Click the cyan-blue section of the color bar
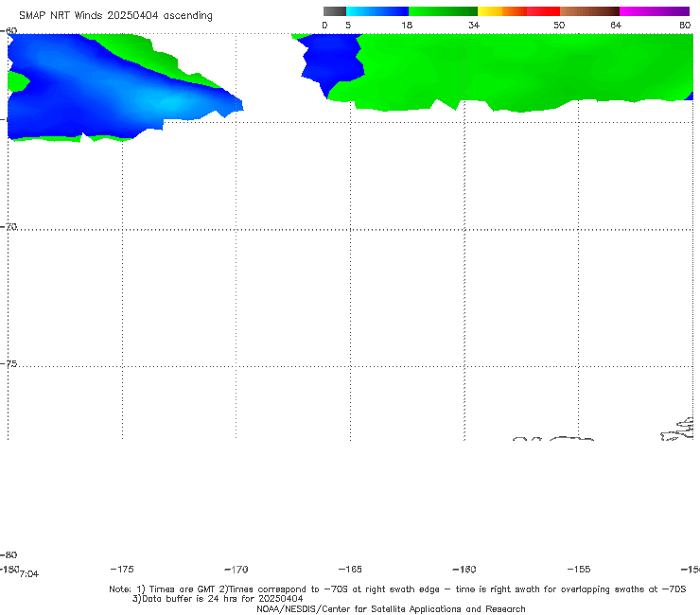Image resolution: width=700 pixels, height=615 pixels. click(x=377, y=11)
